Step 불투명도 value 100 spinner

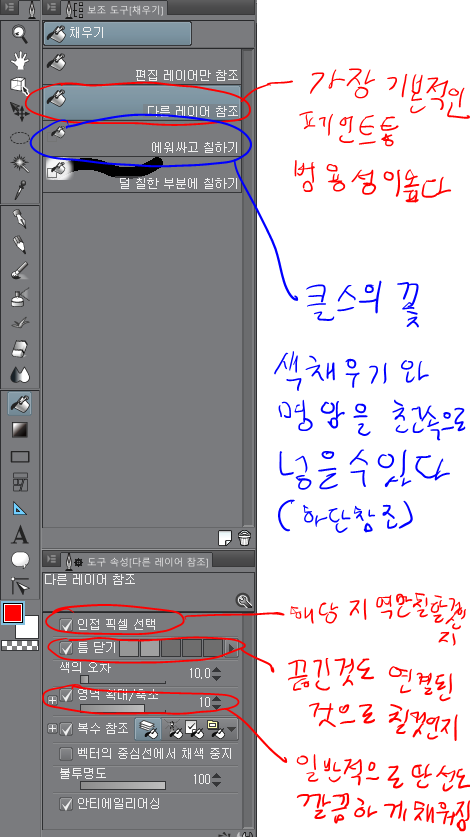[x=216, y=779]
